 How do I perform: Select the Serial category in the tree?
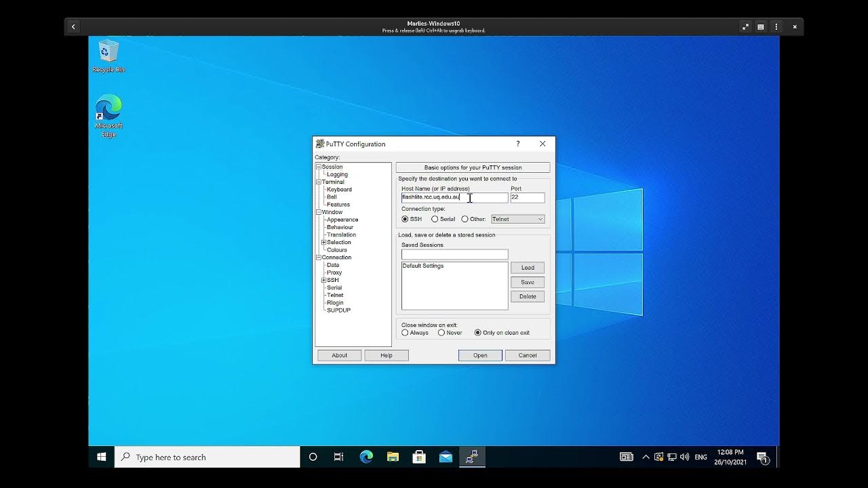click(334, 287)
